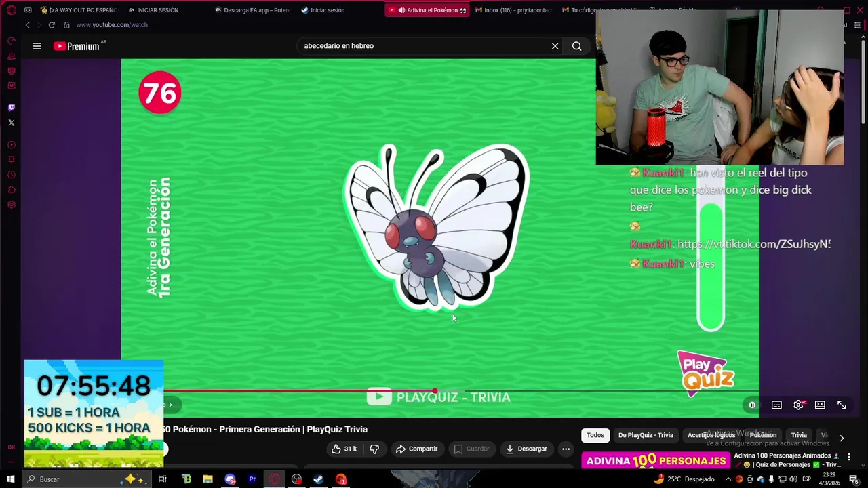868x488 pixels.
Task: Switch to 'A WAY OUT PC ESPAÑOL' tab
Action: coord(78,10)
